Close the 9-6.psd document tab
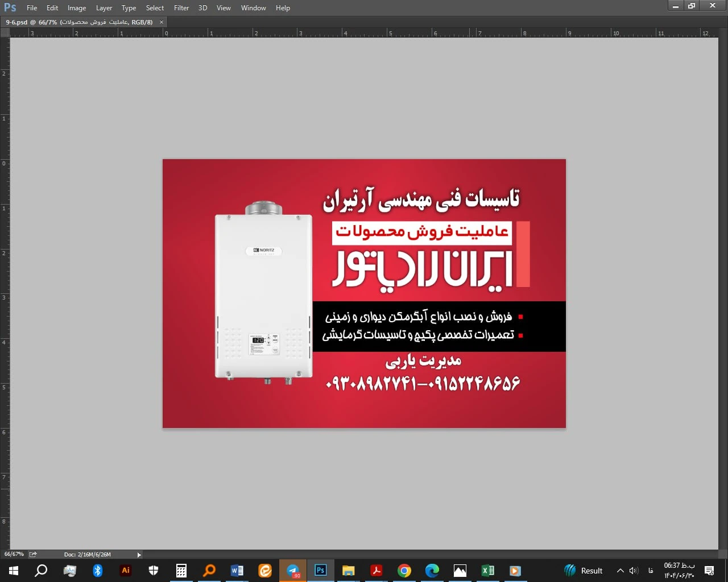The image size is (728, 582). point(162,22)
